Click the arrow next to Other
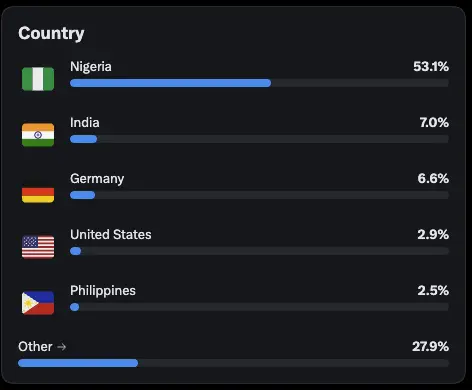472x390 pixels. pos(61,347)
